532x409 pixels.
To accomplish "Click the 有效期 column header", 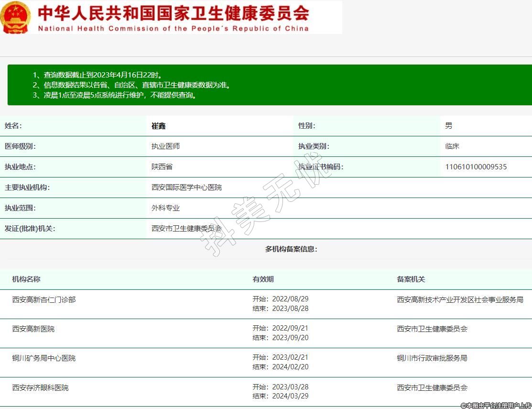I will click(263, 279).
